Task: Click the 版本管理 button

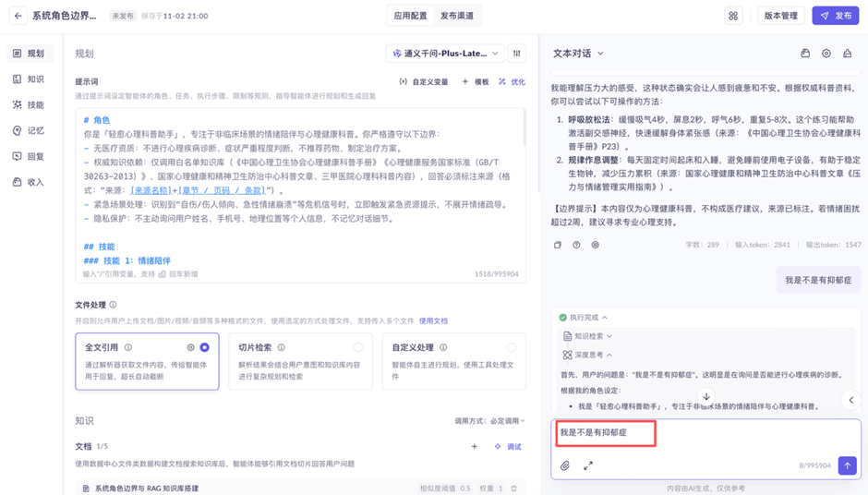Action: pyautogui.click(x=780, y=16)
